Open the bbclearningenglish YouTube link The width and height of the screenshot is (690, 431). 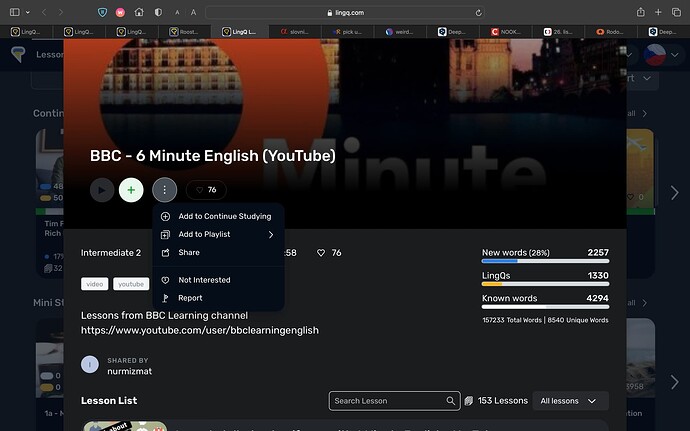pyautogui.click(x=200, y=330)
